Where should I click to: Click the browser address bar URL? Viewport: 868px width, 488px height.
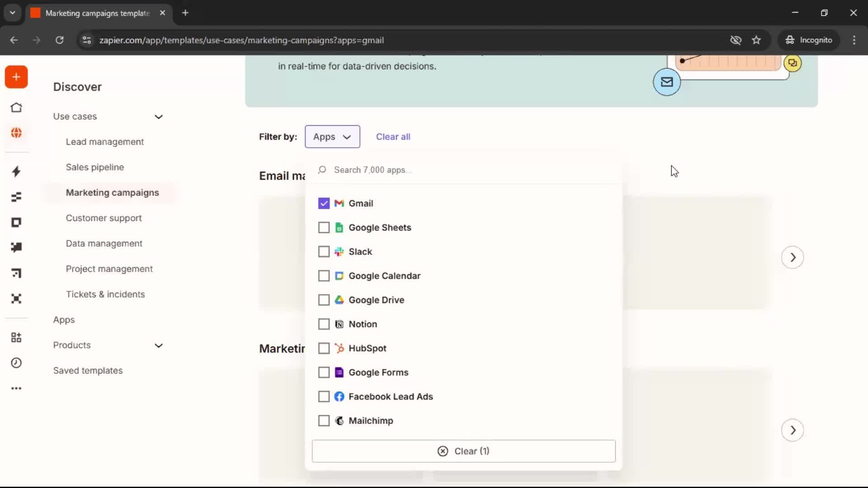click(241, 40)
